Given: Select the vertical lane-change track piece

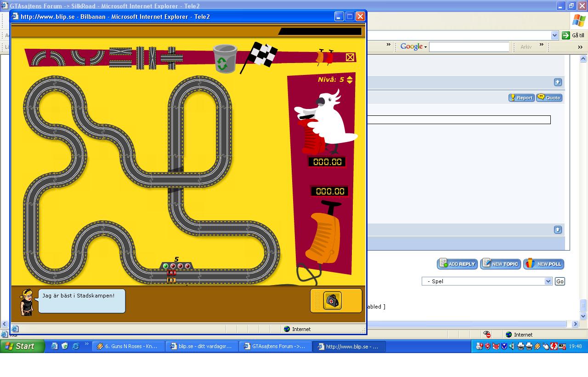Looking at the screenshot, I should click(152, 58).
